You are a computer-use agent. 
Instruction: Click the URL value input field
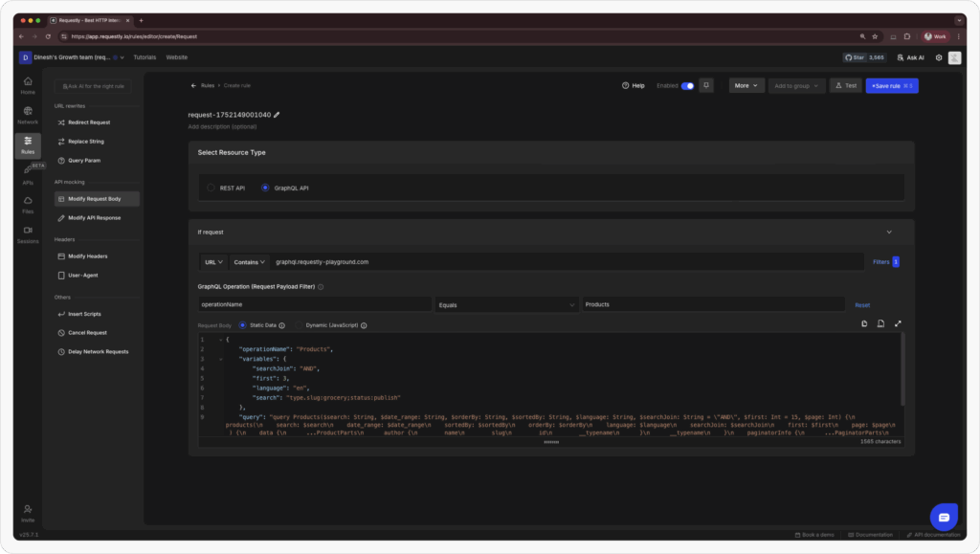point(568,262)
